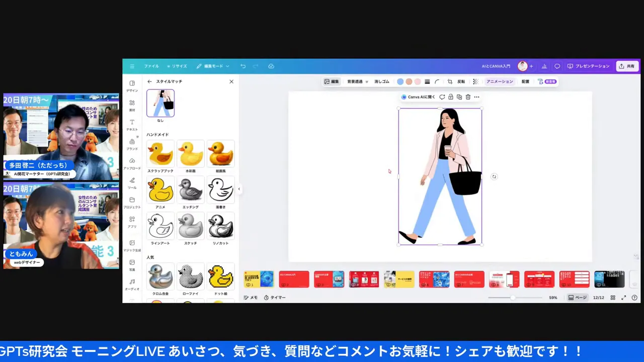Expand the more options menu above the image
Screen dimensions: 644x362
tap(476, 97)
